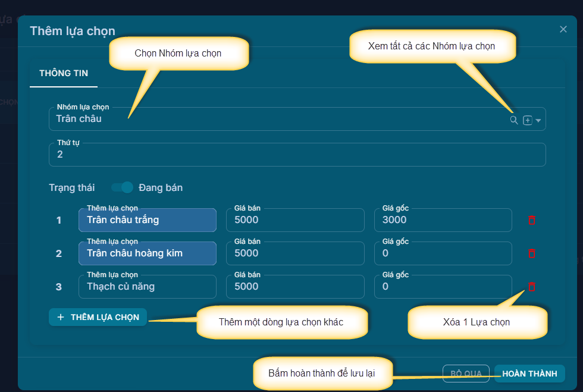Viewport: 583px width, 392px height.
Task: Delete the Thạch củ năng option row
Action: point(532,287)
